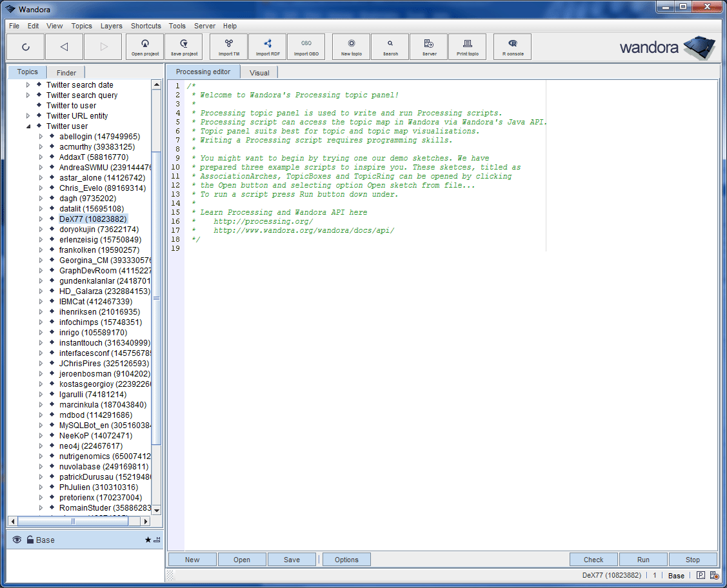Open the Tools menu

click(x=177, y=26)
